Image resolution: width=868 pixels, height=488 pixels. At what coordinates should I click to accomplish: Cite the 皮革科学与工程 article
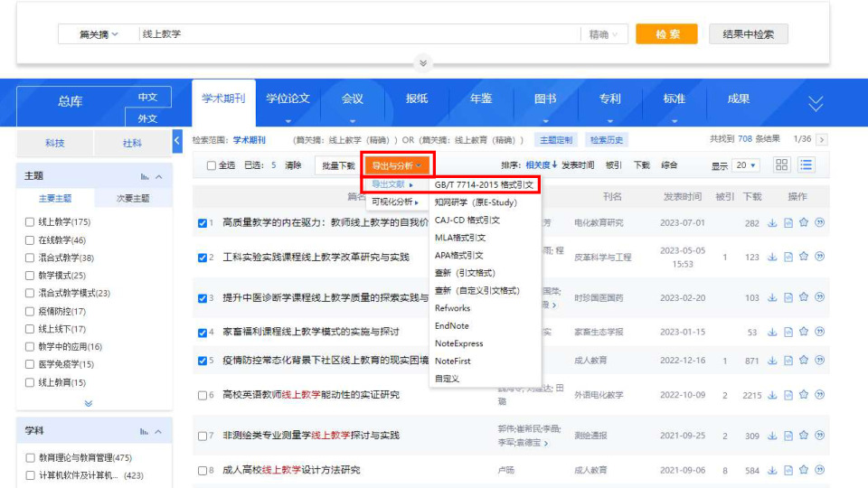click(x=820, y=256)
